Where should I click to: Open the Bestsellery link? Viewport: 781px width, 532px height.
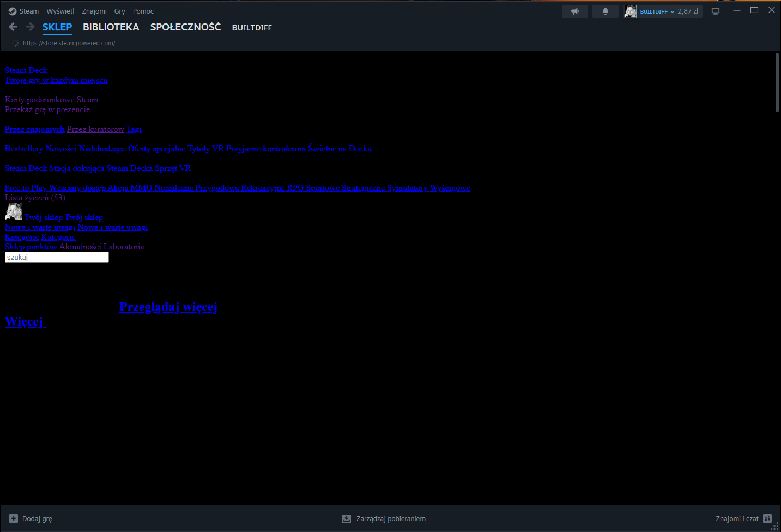point(24,149)
